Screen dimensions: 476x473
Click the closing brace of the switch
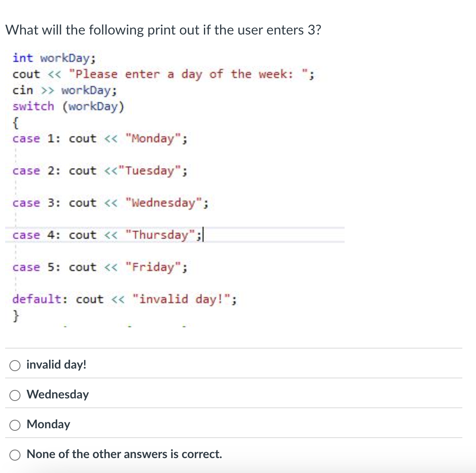coord(16,315)
